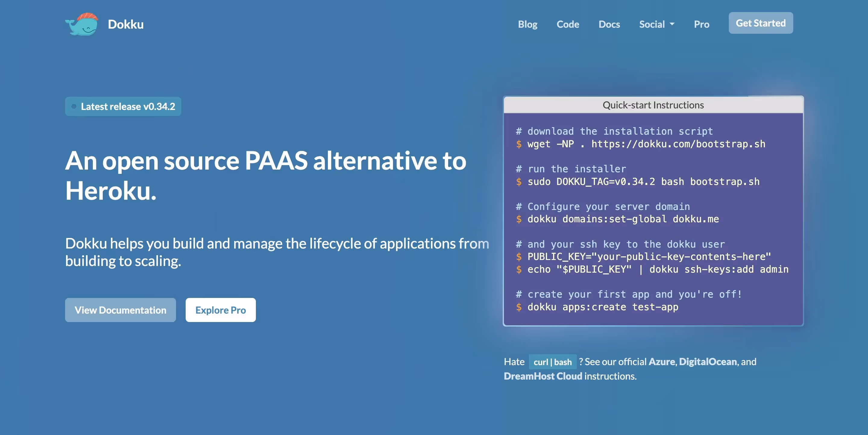Click the Explore Pro button
The width and height of the screenshot is (868, 435).
click(220, 310)
